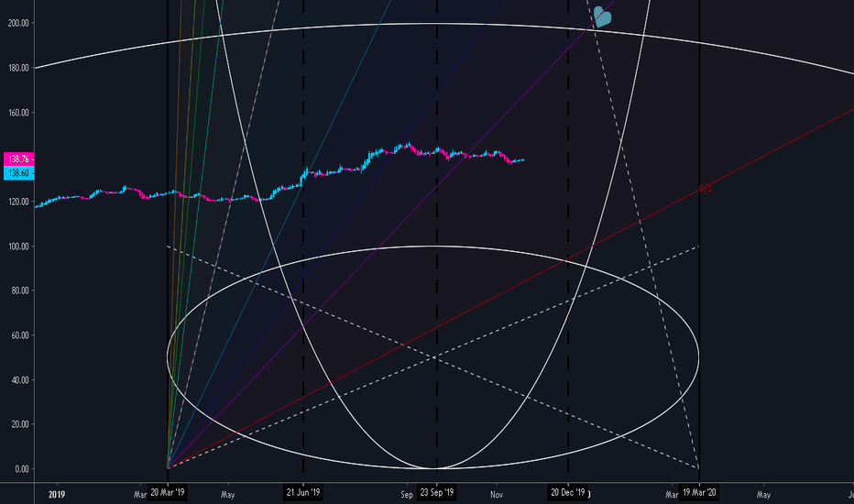Click the 2019 year label on time axis

tap(57, 495)
